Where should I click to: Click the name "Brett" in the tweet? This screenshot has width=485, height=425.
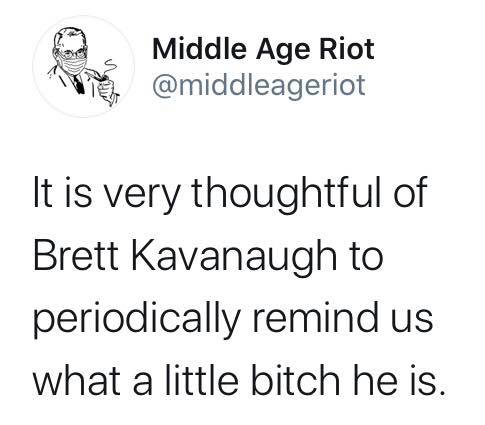(x=76, y=255)
